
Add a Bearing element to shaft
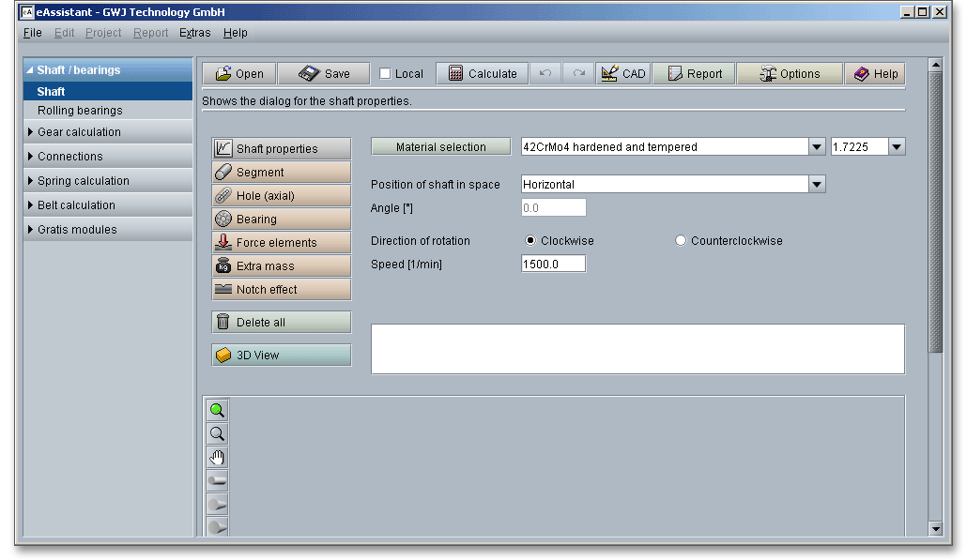pos(281,219)
